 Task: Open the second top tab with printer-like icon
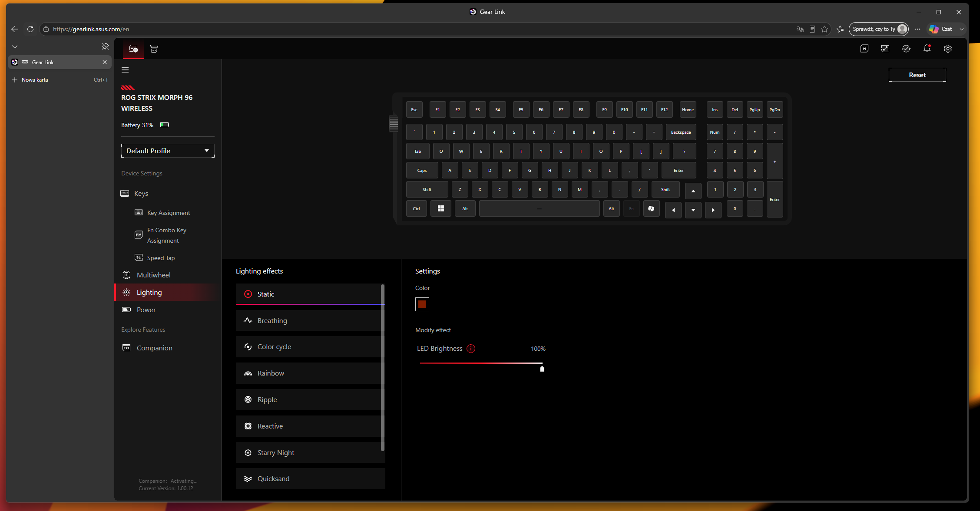pyautogui.click(x=154, y=49)
